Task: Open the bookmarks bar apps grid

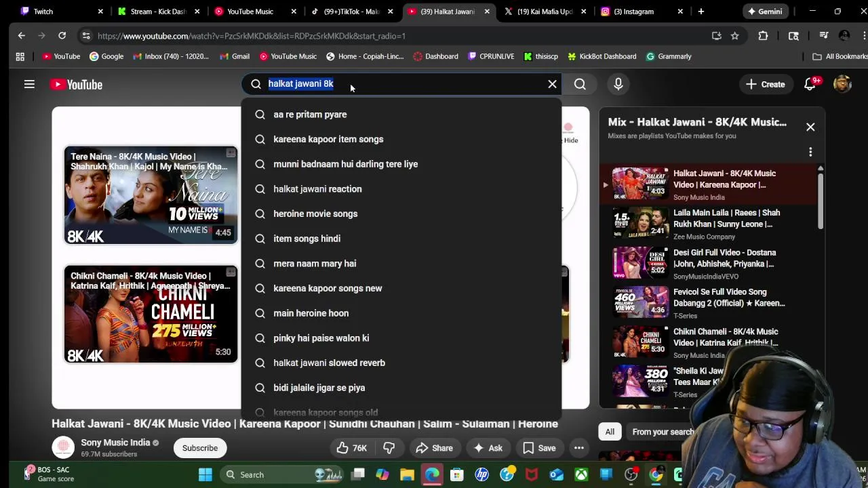Action: point(20,56)
